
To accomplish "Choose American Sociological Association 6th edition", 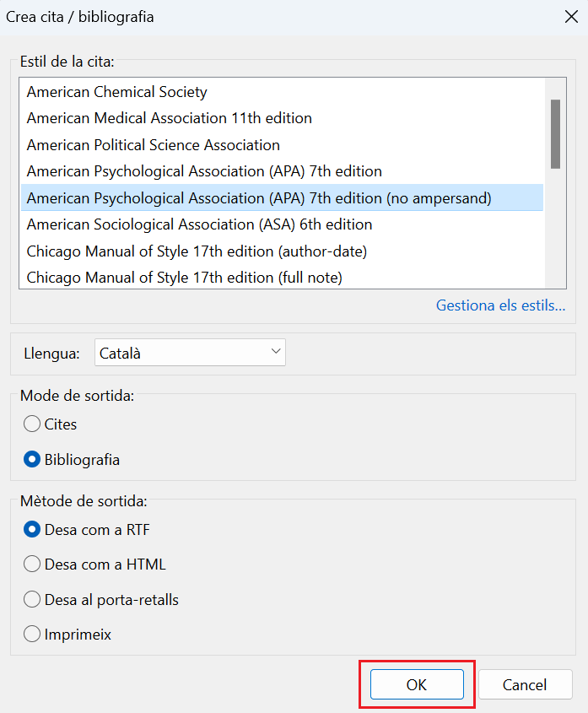I will [282, 224].
